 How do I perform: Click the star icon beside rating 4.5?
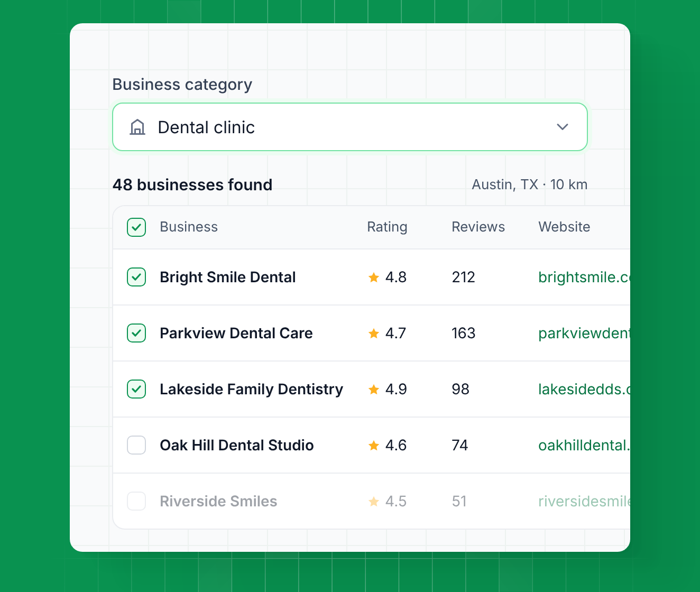pyautogui.click(x=374, y=501)
